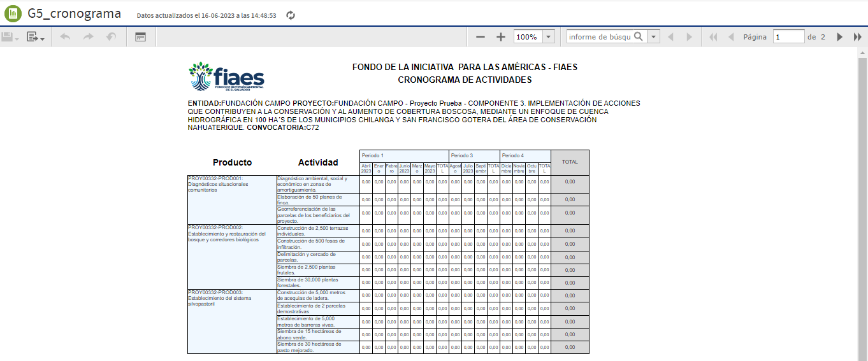Click the page number input field
This screenshot has width=868, height=361.
[x=788, y=37]
